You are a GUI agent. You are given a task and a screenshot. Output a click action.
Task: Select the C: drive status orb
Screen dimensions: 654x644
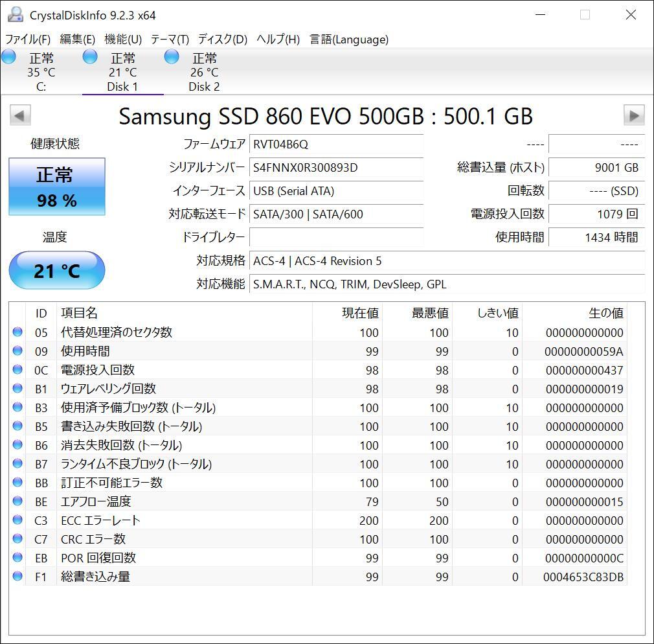[x=9, y=57]
